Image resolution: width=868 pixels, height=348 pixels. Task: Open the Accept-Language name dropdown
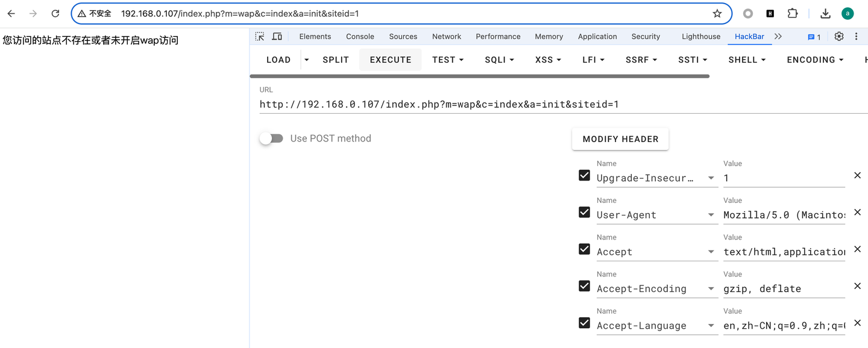tap(711, 326)
